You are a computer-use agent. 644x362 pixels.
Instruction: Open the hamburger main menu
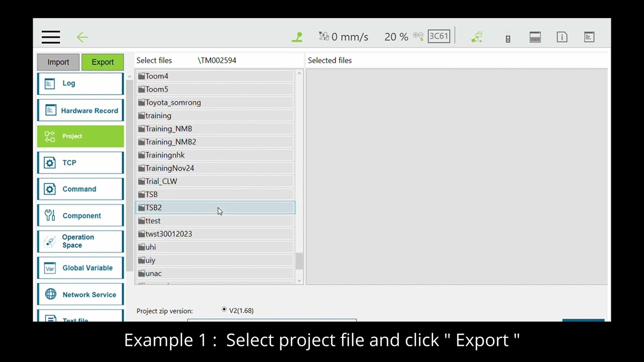[51, 37]
